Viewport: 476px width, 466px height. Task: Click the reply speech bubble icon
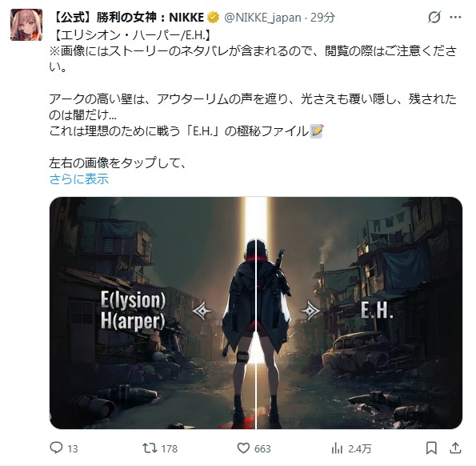point(56,448)
